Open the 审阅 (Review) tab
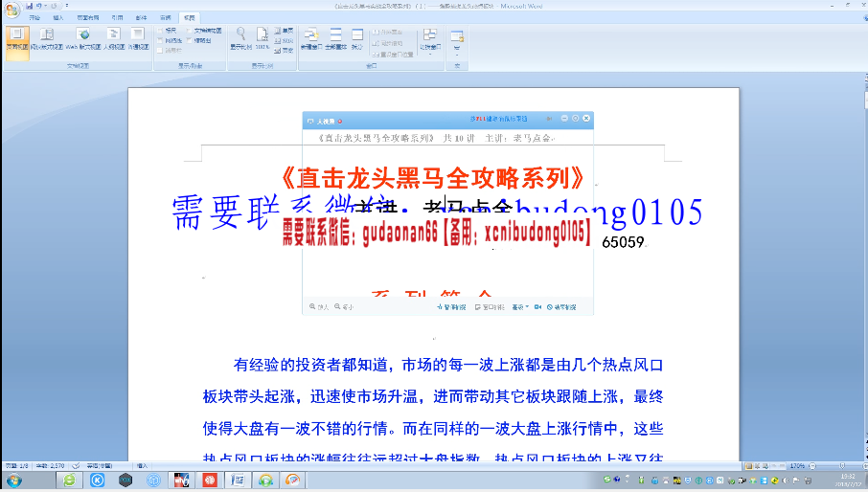The height and width of the screenshot is (492, 868). coord(166,17)
